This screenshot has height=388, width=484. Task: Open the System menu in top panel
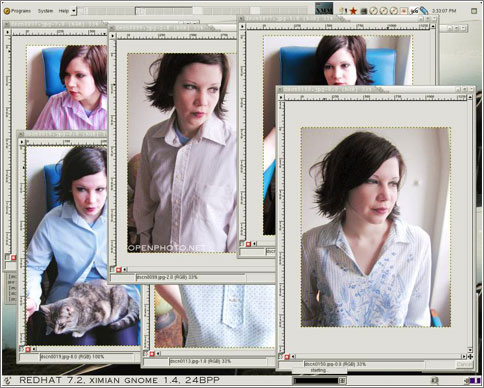pyautogui.click(x=45, y=11)
